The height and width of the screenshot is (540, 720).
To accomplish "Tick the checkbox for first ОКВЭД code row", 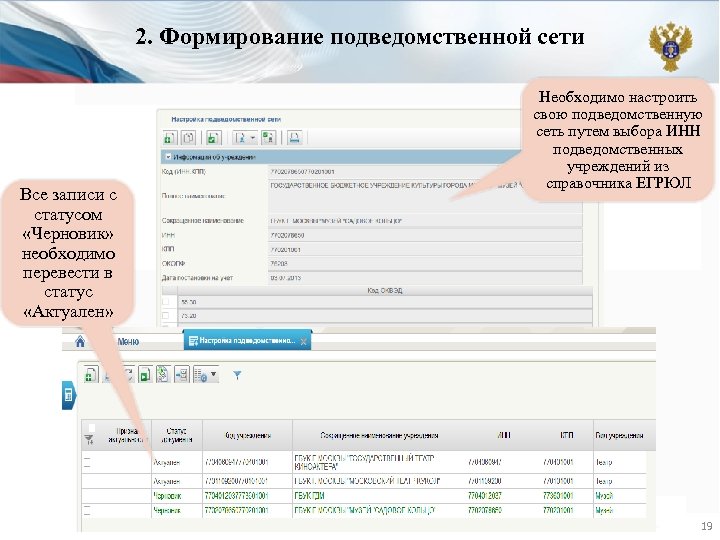I will (166, 302).
